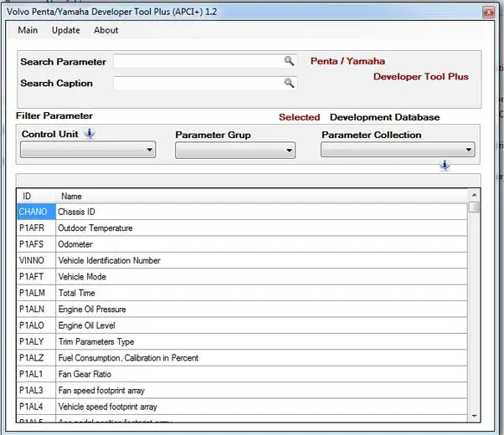This screenshot has height=435, width=504.
Task: Click the Search Caption magnifier icon
Action: (289, 83)
